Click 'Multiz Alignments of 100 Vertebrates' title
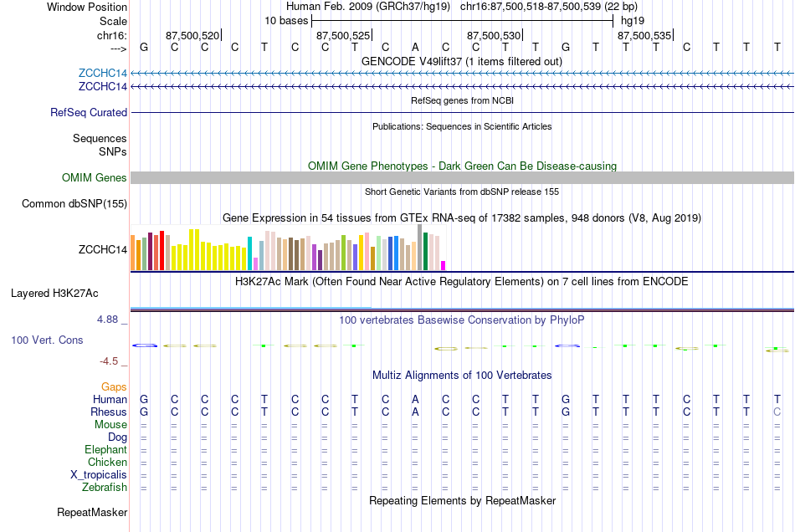 [x=462, y=375]
